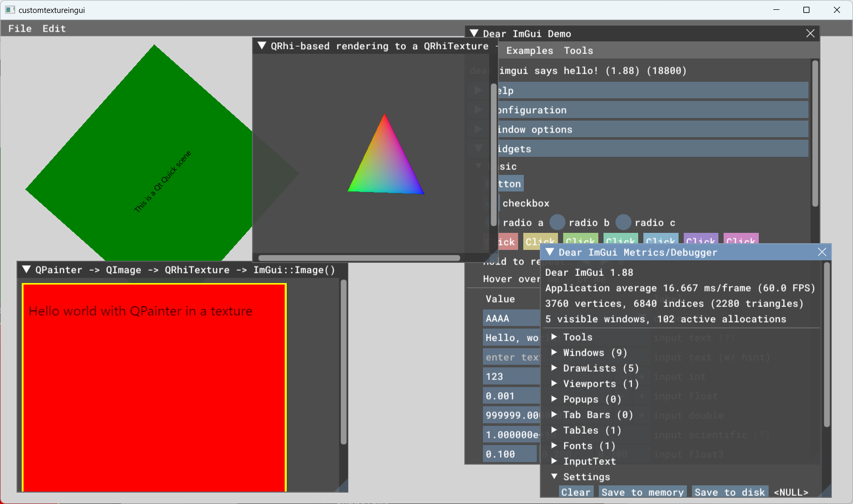Collapse the Dear ImGui Metrics/Debugger window
The width and height of the screenshot is (853, 504).
click(550, 252)
